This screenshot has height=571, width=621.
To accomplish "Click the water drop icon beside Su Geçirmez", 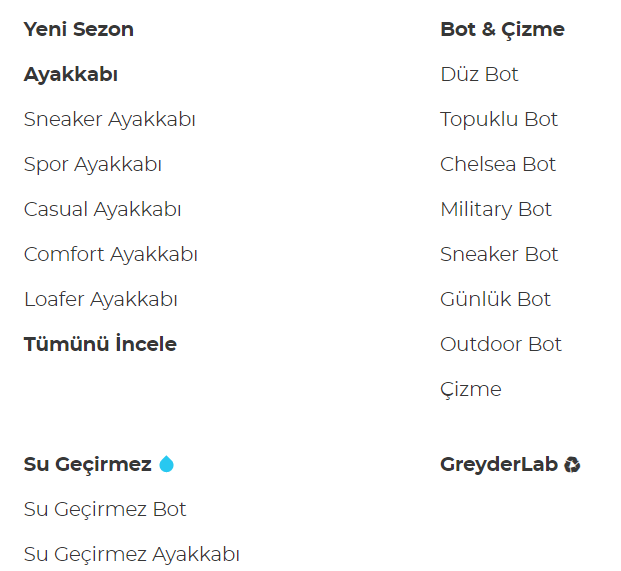I will tap(166, 464).
